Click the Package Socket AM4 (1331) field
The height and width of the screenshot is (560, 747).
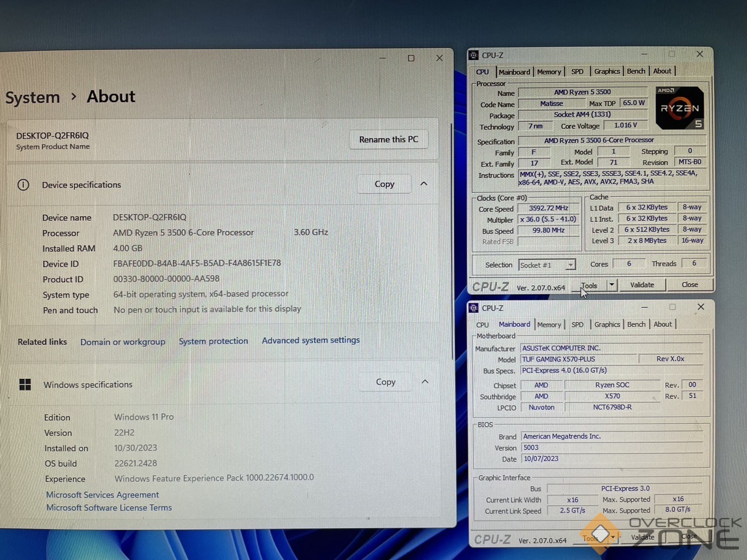tap(582, 115)
